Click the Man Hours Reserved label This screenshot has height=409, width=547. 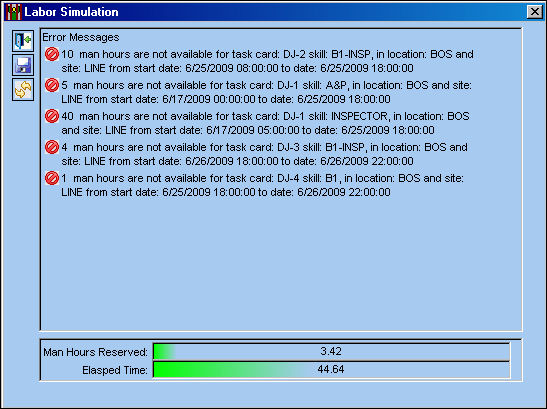(x=96, y=352)
